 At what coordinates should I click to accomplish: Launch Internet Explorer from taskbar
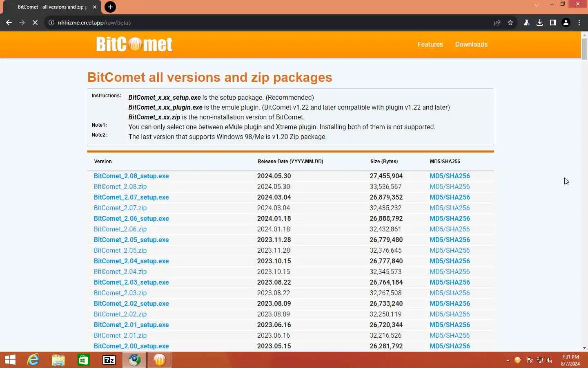coord(33,360)
